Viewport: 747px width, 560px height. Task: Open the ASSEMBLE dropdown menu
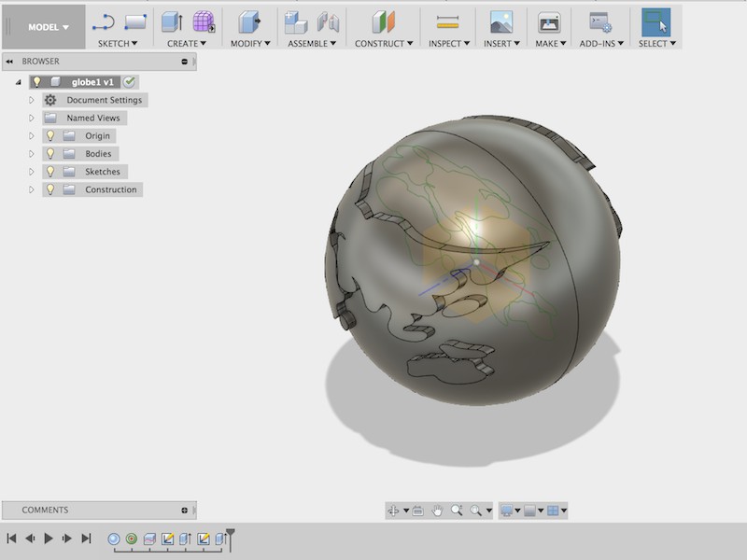click(312, 43)
